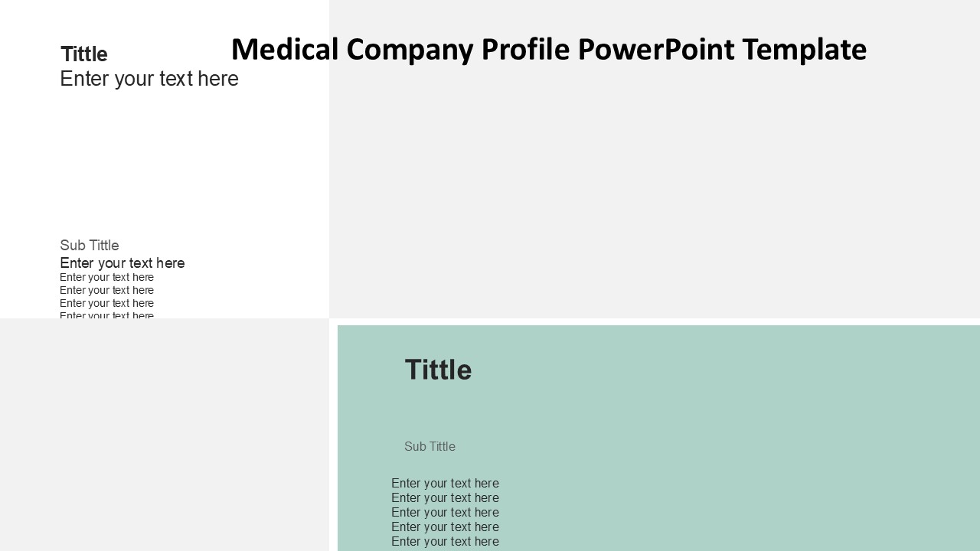Click first "Enter your text here" line in green panel
Screen dimensions: 980x551
445,484
